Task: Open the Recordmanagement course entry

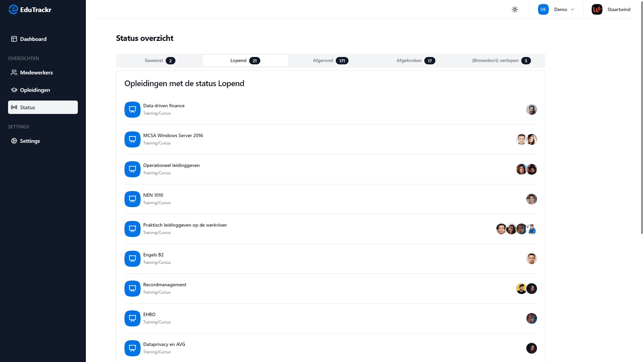Action: pos(164,285)
